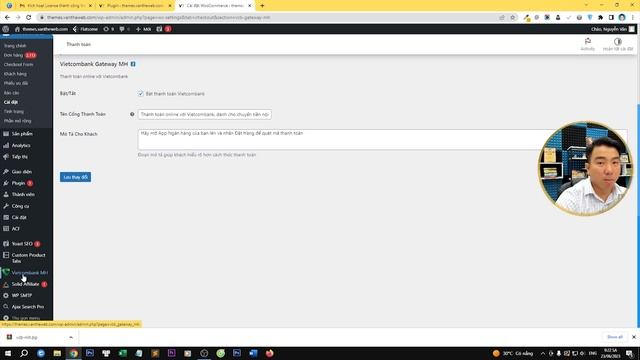The width and height of the screenshot is (640, 360).
Task: Open updates counter in admin bar
Action: 109,29
